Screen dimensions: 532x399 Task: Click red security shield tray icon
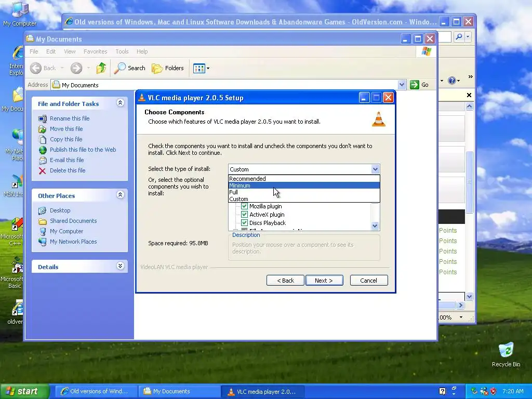[x=493, y=391]
